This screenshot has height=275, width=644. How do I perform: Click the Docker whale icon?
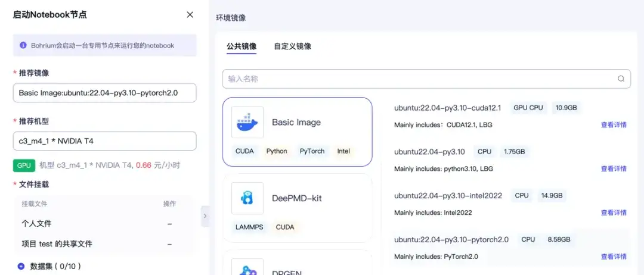coord(247,122)
